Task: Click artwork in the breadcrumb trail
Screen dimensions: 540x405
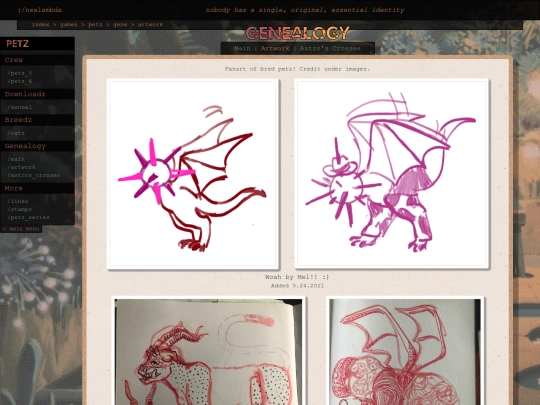Action: click(x=150, y=24)
